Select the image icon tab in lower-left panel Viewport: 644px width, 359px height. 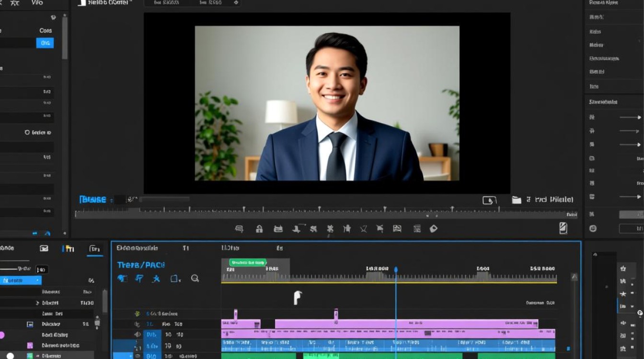pos(44,248)
